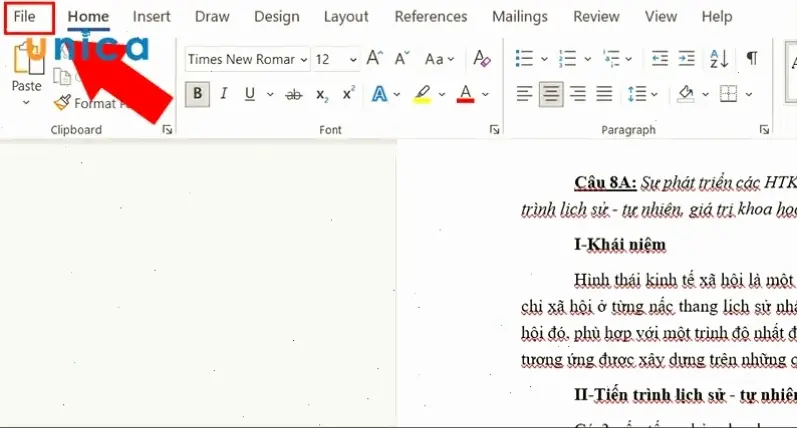Sort text with A-Z icon
This screenshot has height=428, width=797.
tap(719, 58)
